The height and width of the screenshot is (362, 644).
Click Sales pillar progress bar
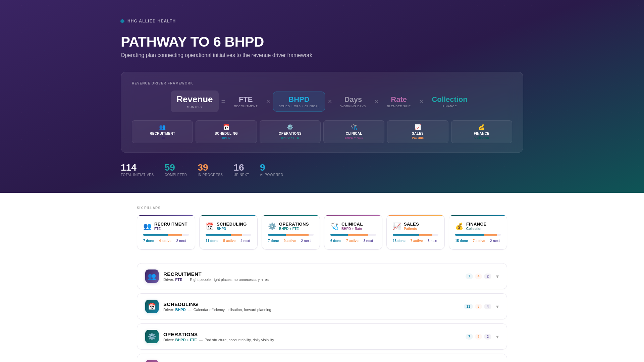tap(416, 235)
